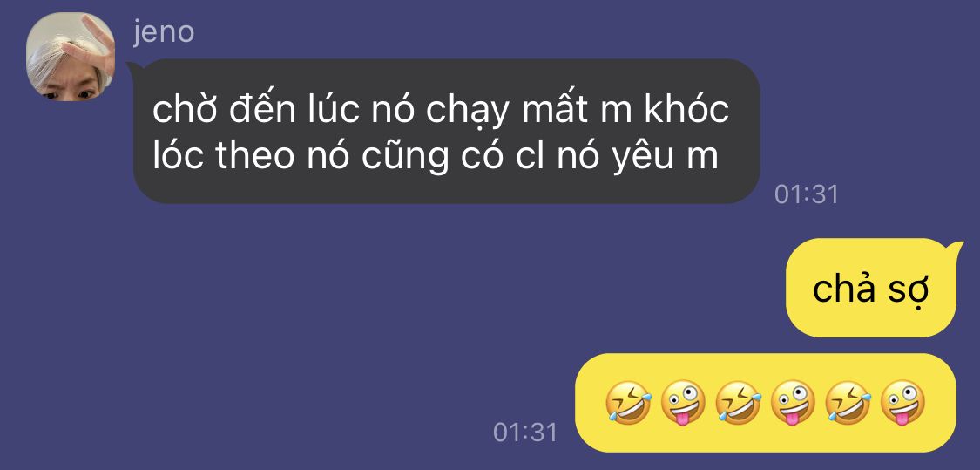Select the yellow "chả sợ" message bubble
Screen dimensions: 980x470
point(871,288)
